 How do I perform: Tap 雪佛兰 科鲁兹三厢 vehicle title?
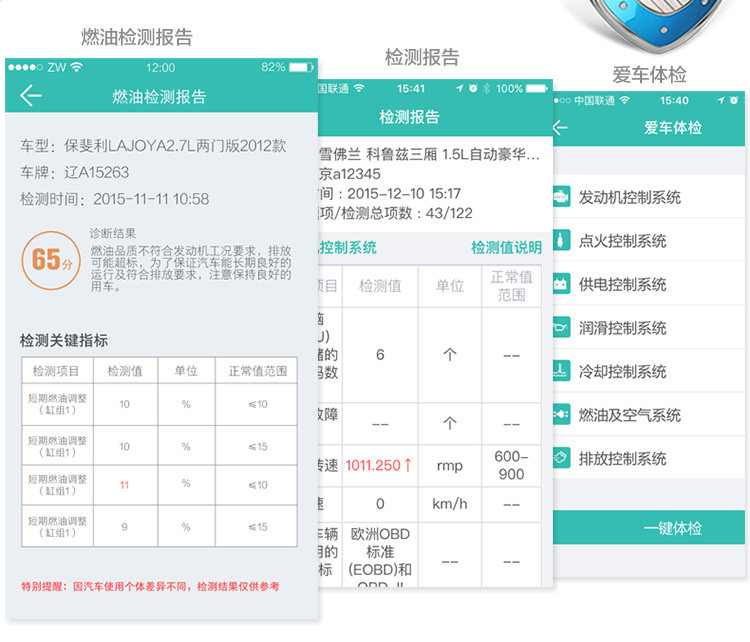pos(429,154)
